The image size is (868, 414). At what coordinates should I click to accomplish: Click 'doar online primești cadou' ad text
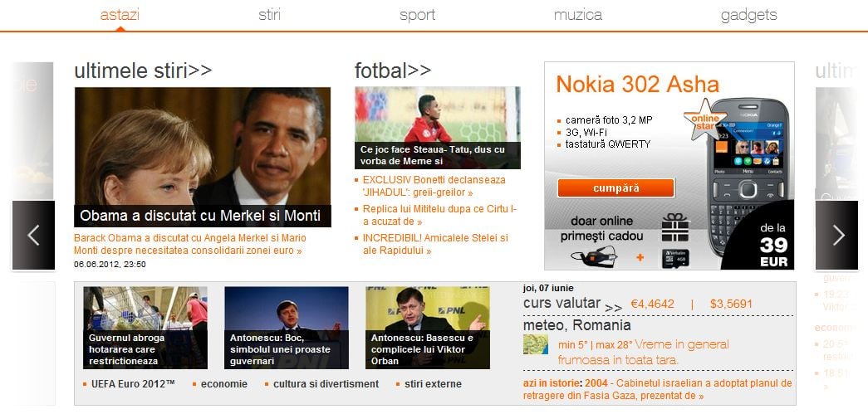601,228
